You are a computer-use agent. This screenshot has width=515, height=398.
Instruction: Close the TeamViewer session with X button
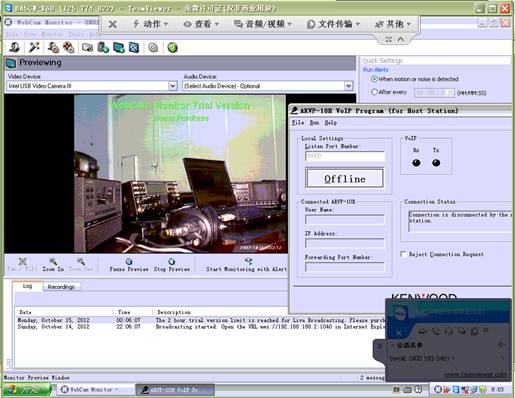113,24
